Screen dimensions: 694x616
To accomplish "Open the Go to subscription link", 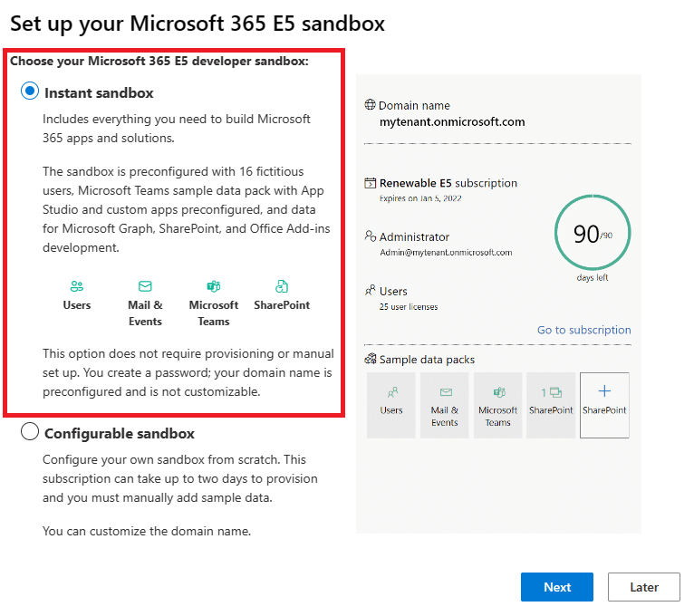I will [583, 330].
